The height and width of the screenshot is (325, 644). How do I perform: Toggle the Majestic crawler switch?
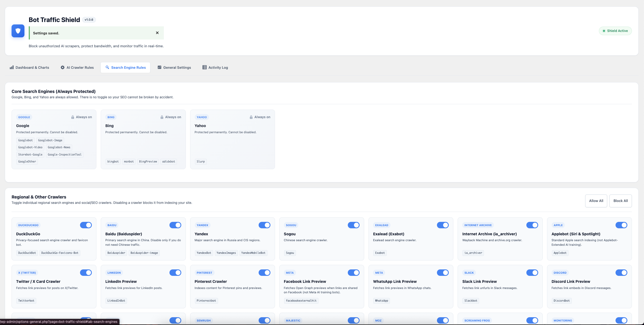click(x=354, y=320)
